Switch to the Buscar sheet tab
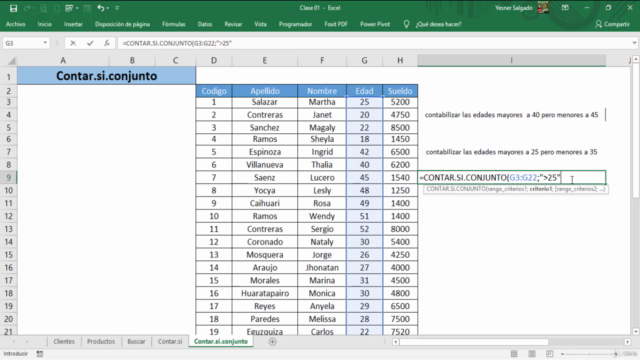This screenshot has height=360, width=640. pos(136,341)
